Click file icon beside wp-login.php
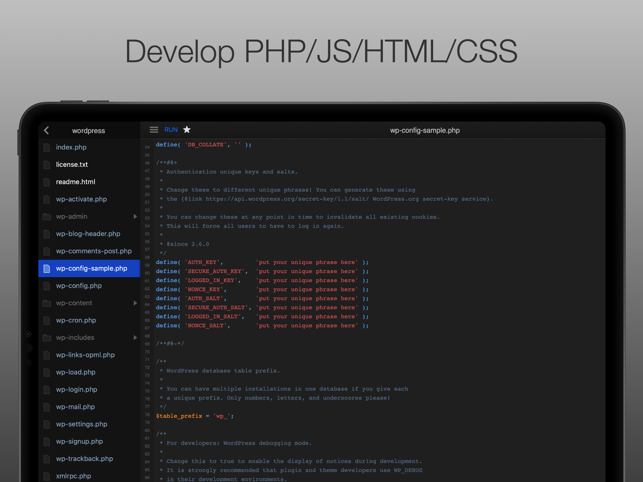The height and width of the screenshot is (482, 643). pos(47,390)
